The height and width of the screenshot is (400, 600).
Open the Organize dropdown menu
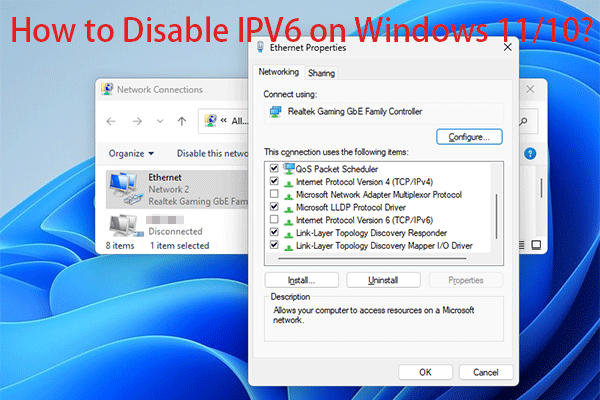coord(131,153)
